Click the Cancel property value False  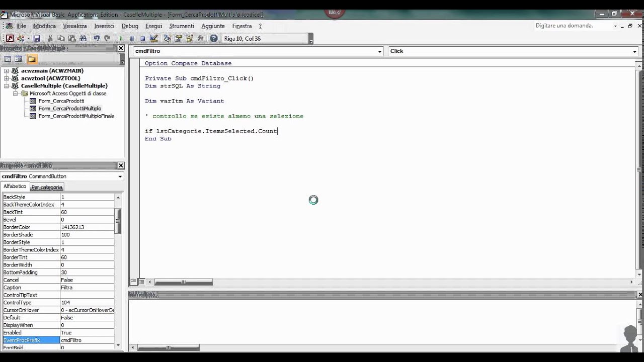(87, 280)
